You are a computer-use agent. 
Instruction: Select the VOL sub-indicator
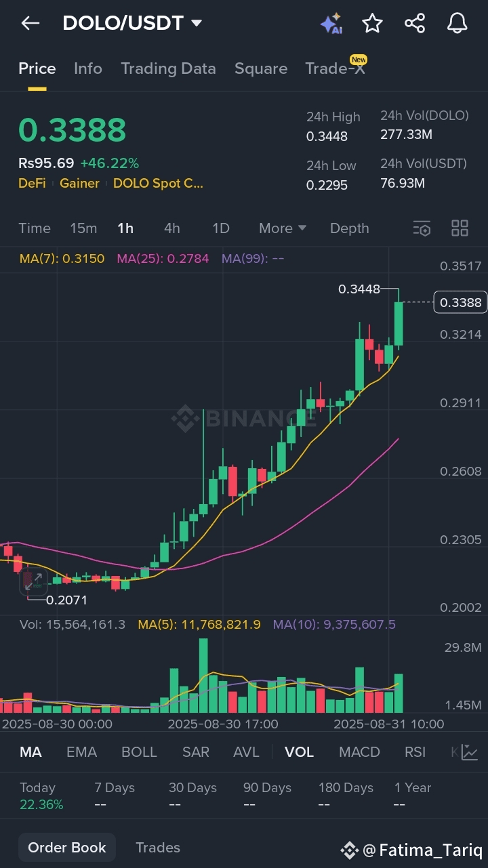pyautogui.click(x=299, y=752)
